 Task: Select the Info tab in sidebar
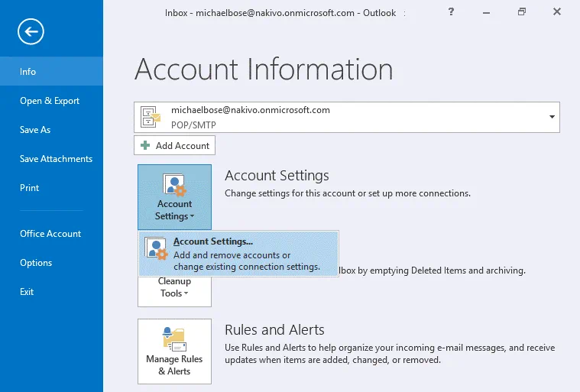(x=28, y=72)
